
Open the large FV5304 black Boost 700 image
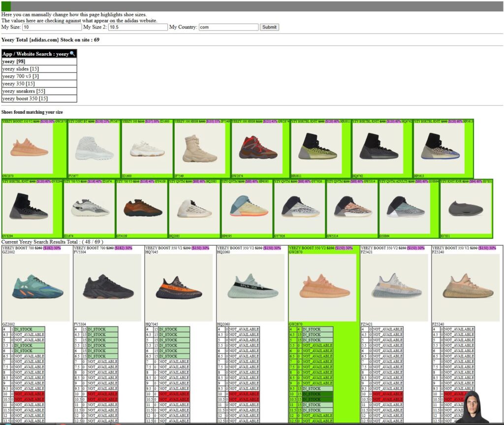tap(108, 288)
